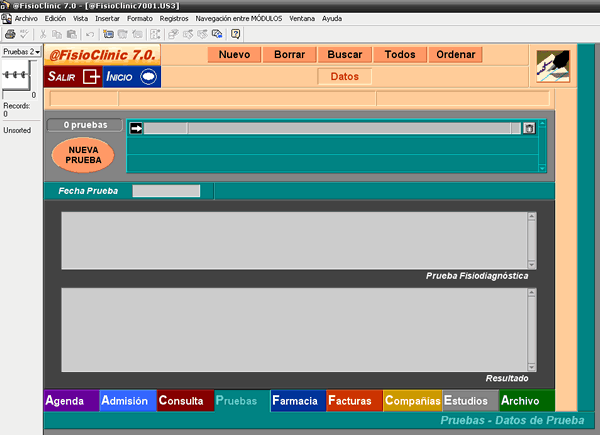Screen dimensions: 600x435
Task: Open the Help question mark icon
Action: tap(235, 34)
